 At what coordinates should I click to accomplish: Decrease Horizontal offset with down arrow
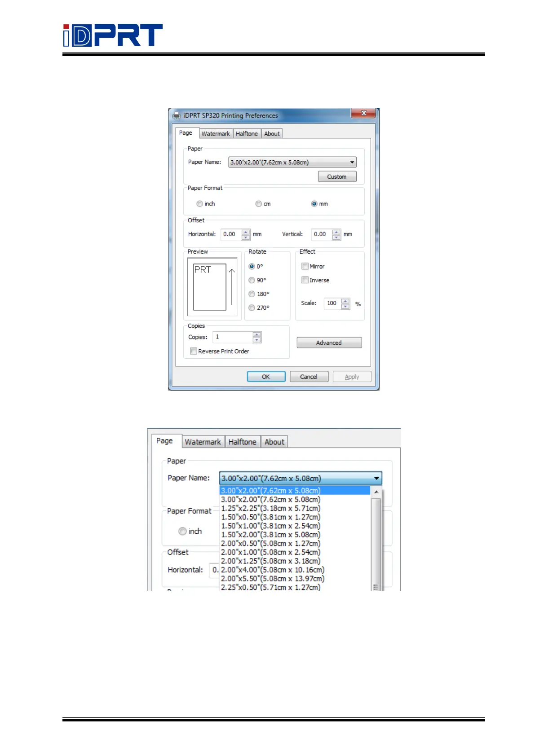tap(246, 237)
